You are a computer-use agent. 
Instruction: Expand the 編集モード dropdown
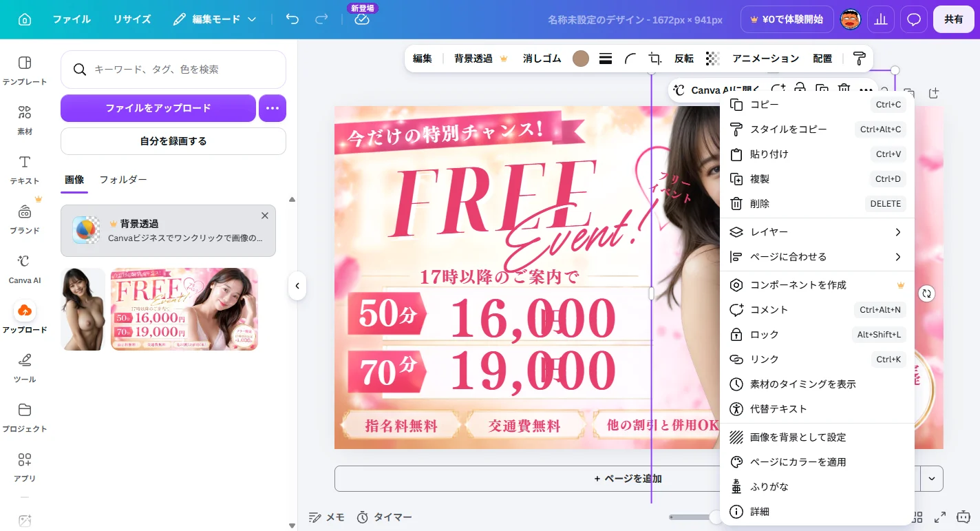215,19
